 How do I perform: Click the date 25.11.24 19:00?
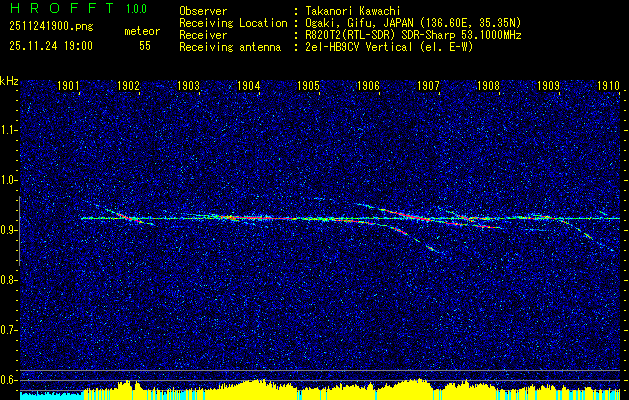51,46
